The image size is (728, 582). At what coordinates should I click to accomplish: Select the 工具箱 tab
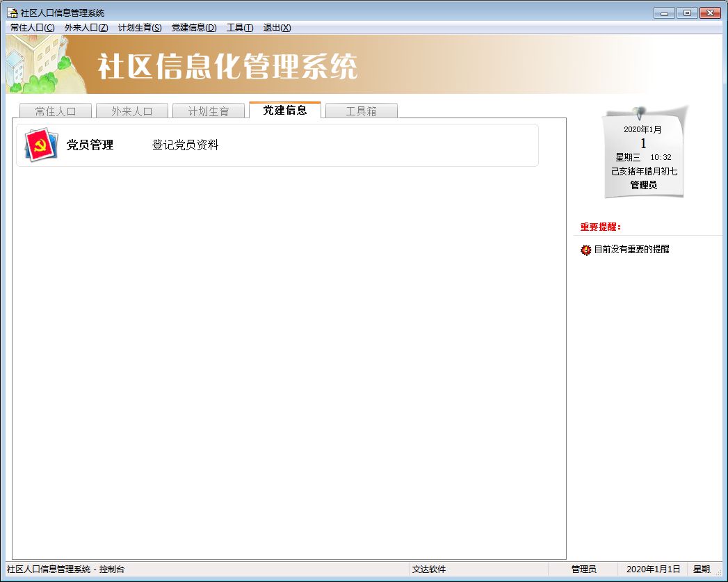(361, 111)
